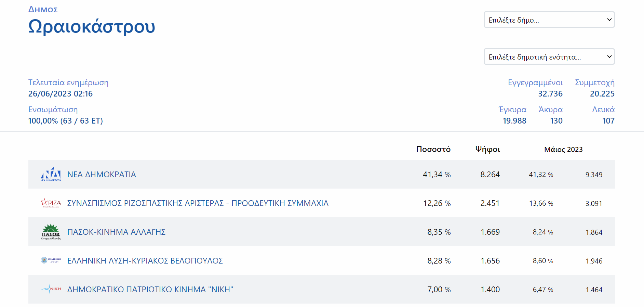Click the Ενσωμάτωση 100,00% (63 / 63 ET) text
The width and height of the screenshot is (644, 307).
[x=65, y=121]
